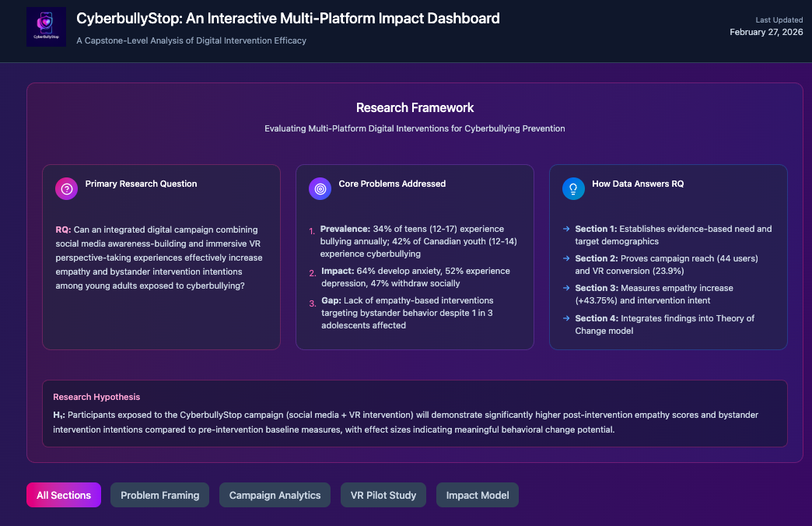Click the target icon beside Core Problems Addressed
Viewport: 812px width, 526px height.
coord(320,188)
